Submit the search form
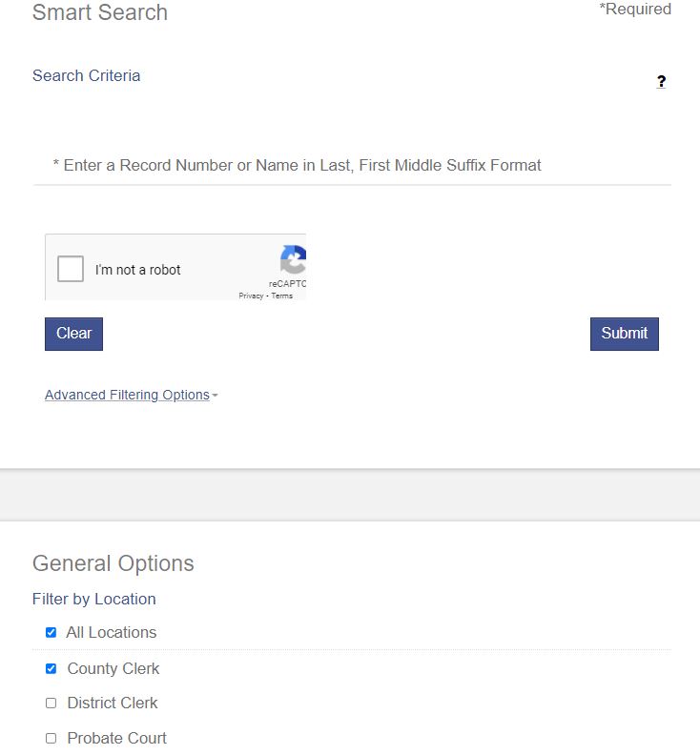700x755 pixels. [x=624, y=334]
